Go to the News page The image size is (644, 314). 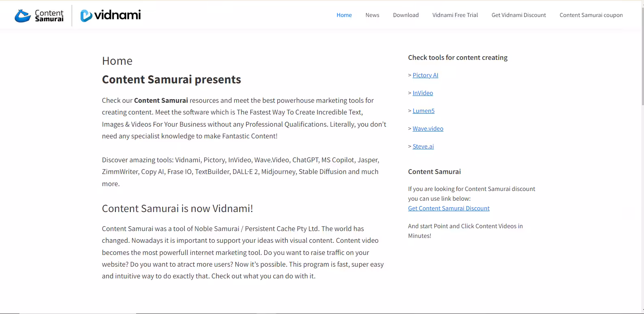[372, 15]
